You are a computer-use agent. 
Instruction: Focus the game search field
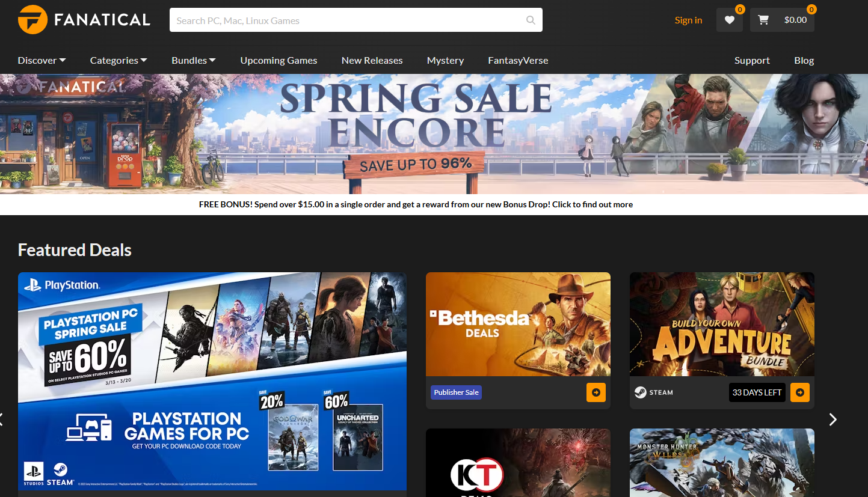[x=356, y=20]
